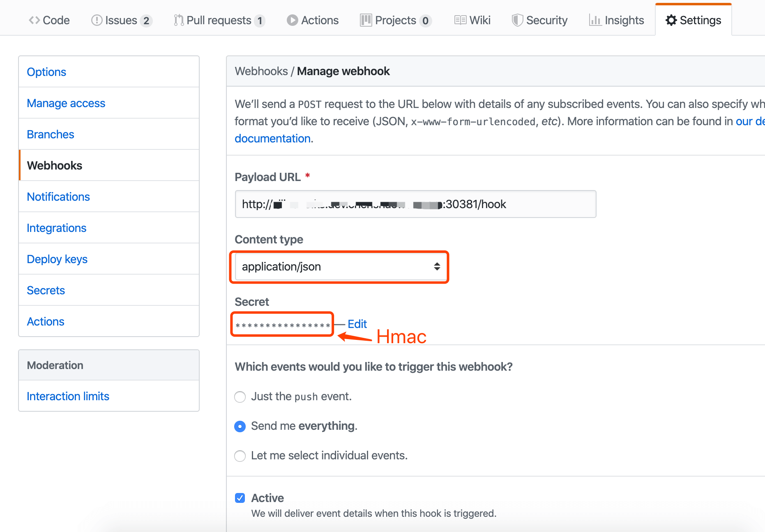Click the Wiki book icon
The image size is (765, 532).
(460, 20)
